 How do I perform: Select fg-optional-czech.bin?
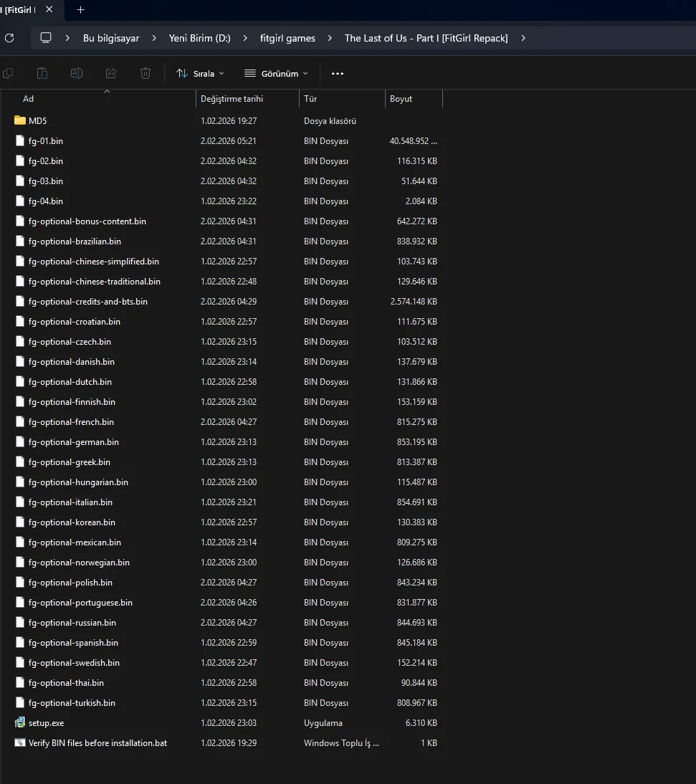70,342
